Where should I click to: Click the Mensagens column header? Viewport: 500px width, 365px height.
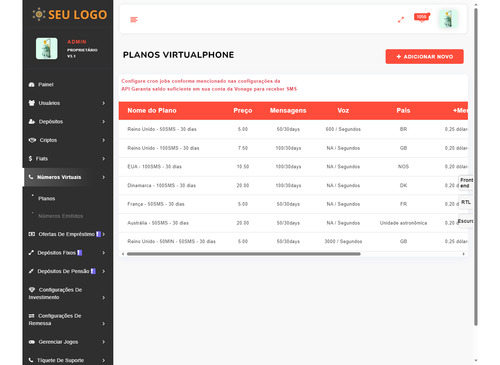click(x=288, y=111)
